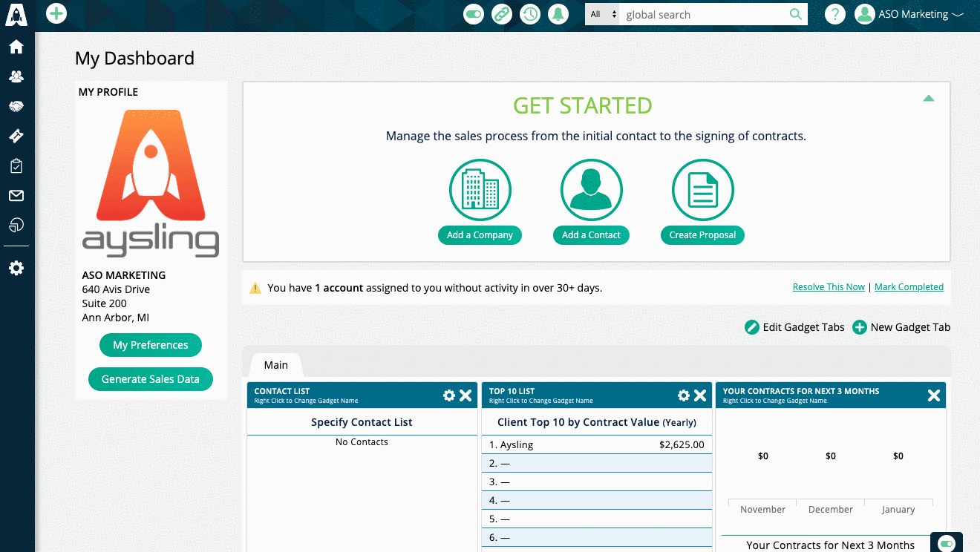Toggle the switch in the top header bar
980x552 pixels.
(x=474, y=14)
